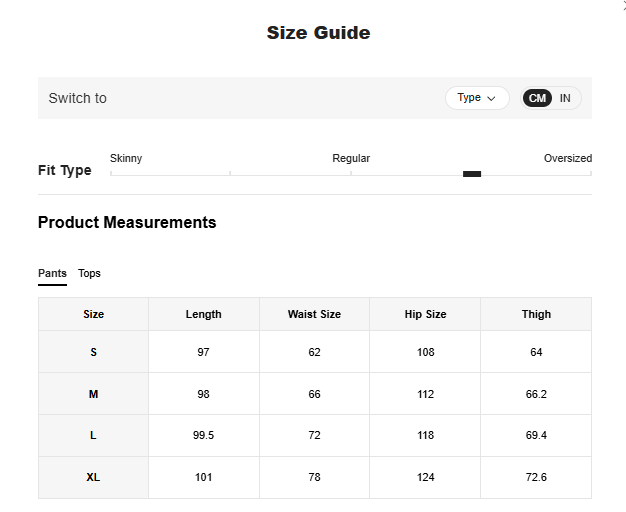
Task: Click the Regular fit label
Action: [351, 158]
